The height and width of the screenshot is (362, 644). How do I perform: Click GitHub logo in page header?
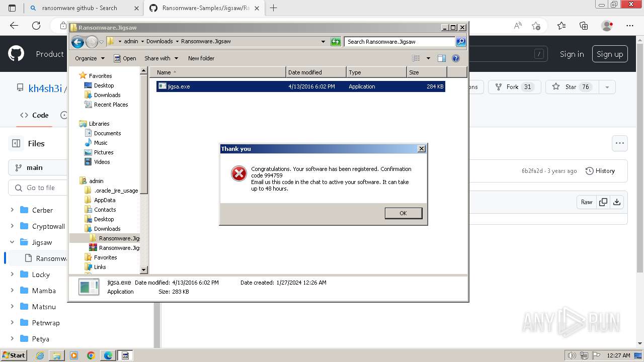coord(16,54)
